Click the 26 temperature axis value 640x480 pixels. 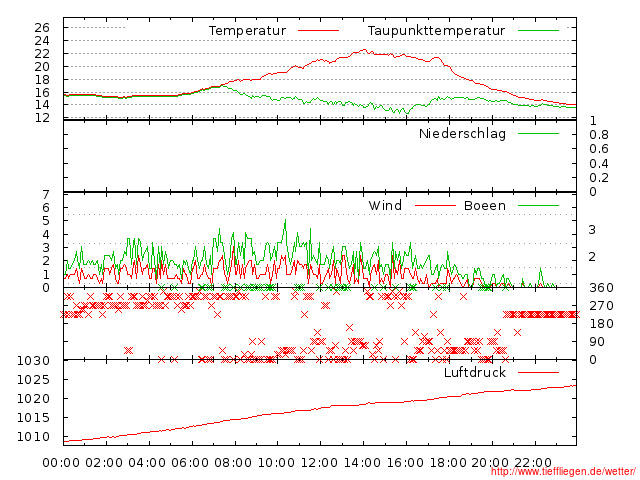42,28
